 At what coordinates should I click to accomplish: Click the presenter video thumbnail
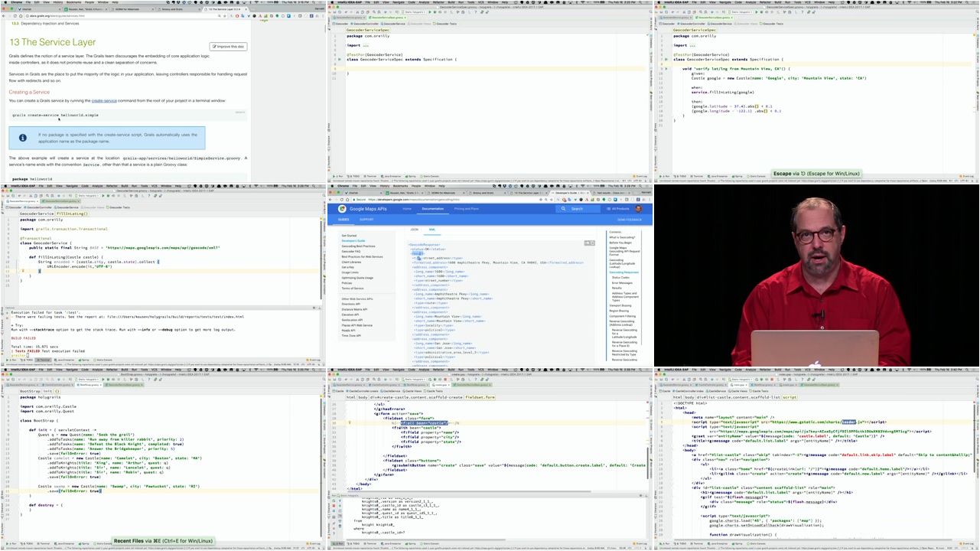click(816, 275)
